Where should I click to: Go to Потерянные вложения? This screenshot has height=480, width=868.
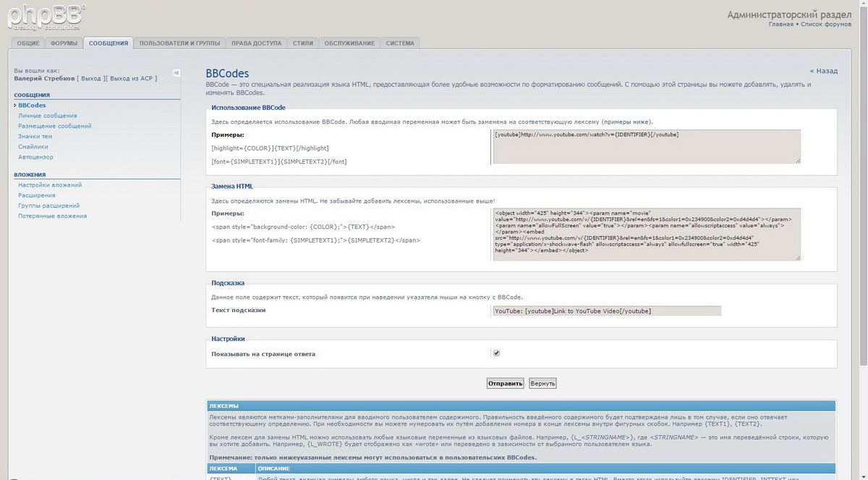click(x=53, y=216)
